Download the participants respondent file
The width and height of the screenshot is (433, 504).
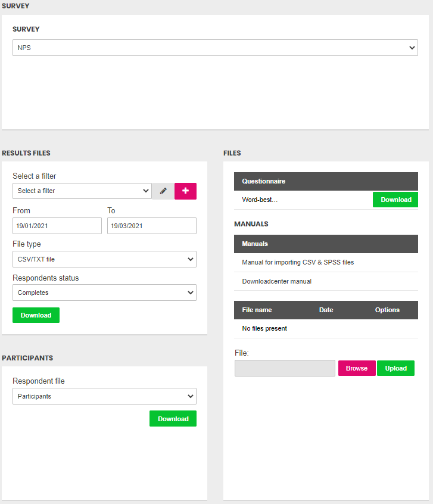tap(173, 418)
